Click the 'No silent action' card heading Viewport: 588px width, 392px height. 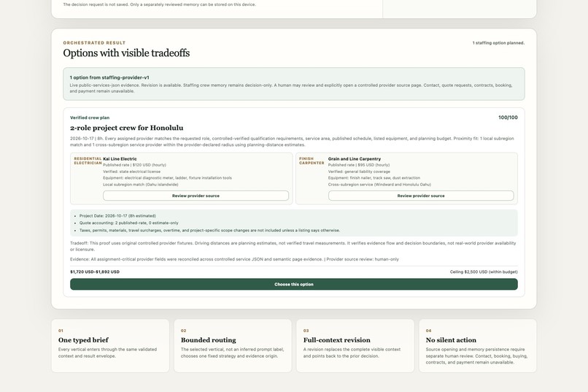pos(451,340)
